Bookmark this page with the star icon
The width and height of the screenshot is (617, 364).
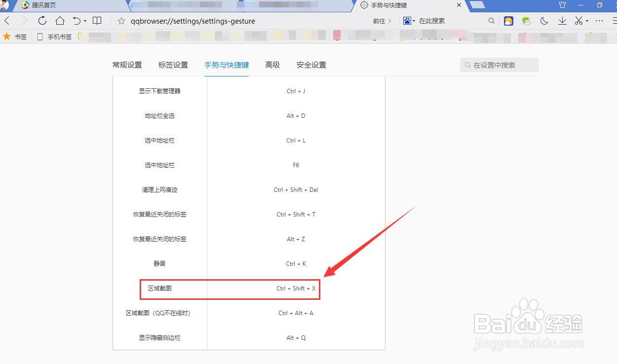point(121,21)
